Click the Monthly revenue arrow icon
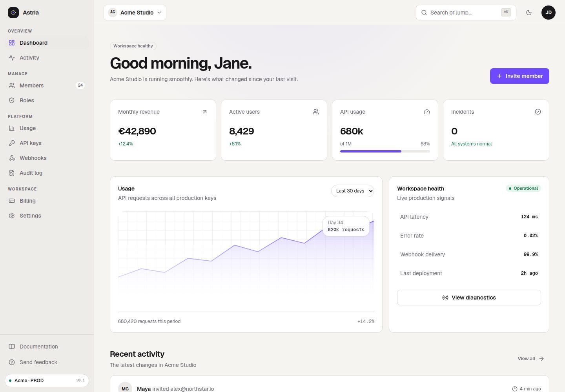Screen dimensions: 565x392 pyautogui.click(x=204, y=112)
